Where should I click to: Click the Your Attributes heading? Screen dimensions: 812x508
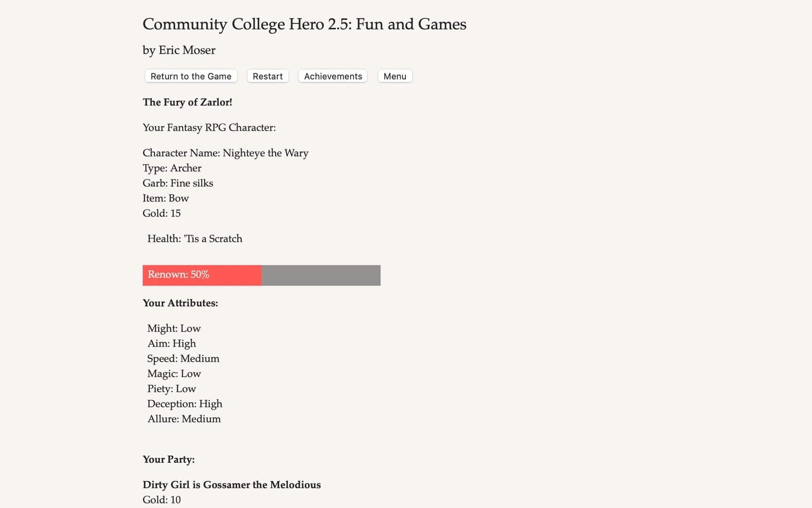(180, 303)
